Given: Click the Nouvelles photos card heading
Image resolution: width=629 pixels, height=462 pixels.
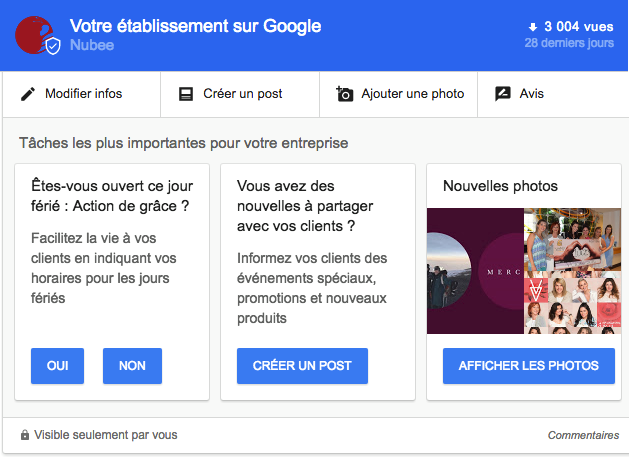Looking at the screenshot, I should point(500,186).
